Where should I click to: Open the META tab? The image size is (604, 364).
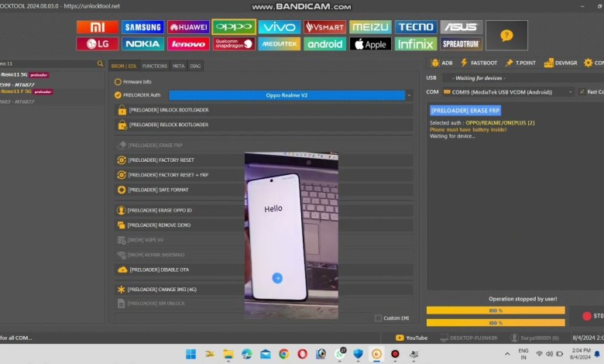(x=179, y=66)
